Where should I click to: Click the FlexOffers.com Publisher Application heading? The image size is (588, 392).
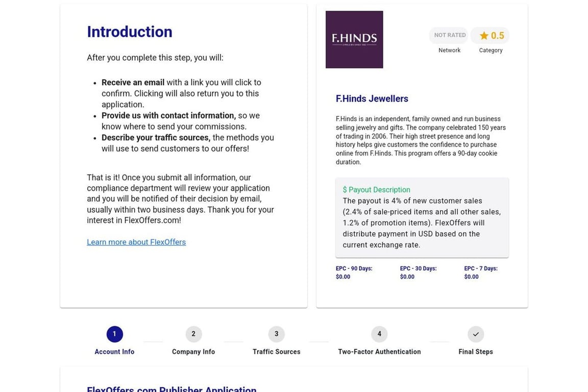click(x=171, y=389)
